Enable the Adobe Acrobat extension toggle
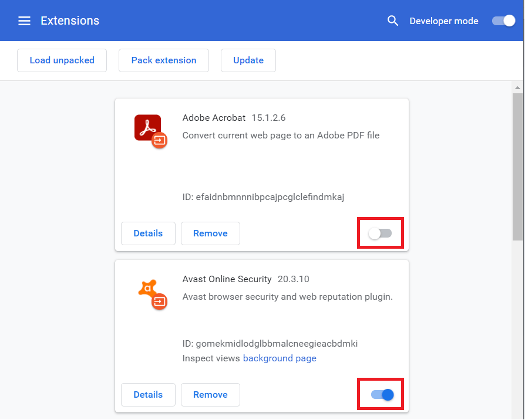The image size is (525, 420). pyautogui.click(x=380, y=233)
